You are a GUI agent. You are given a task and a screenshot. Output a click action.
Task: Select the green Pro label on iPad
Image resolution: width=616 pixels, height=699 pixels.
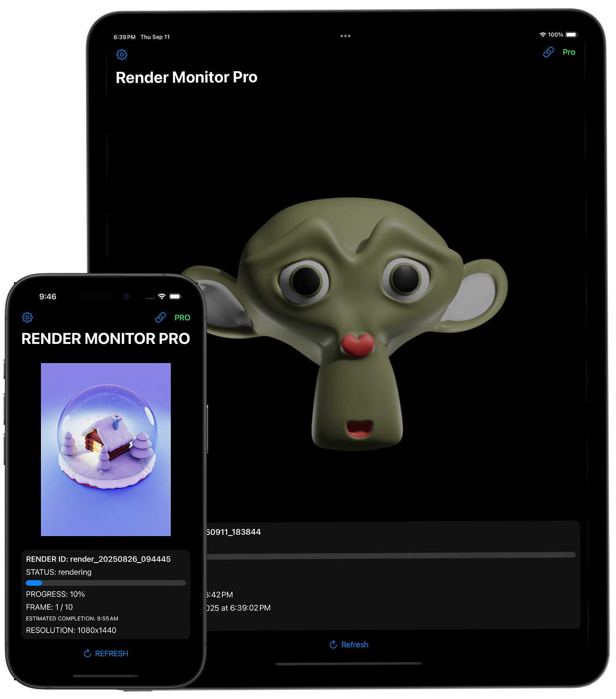pyautogui.click(x=569, y=52)
